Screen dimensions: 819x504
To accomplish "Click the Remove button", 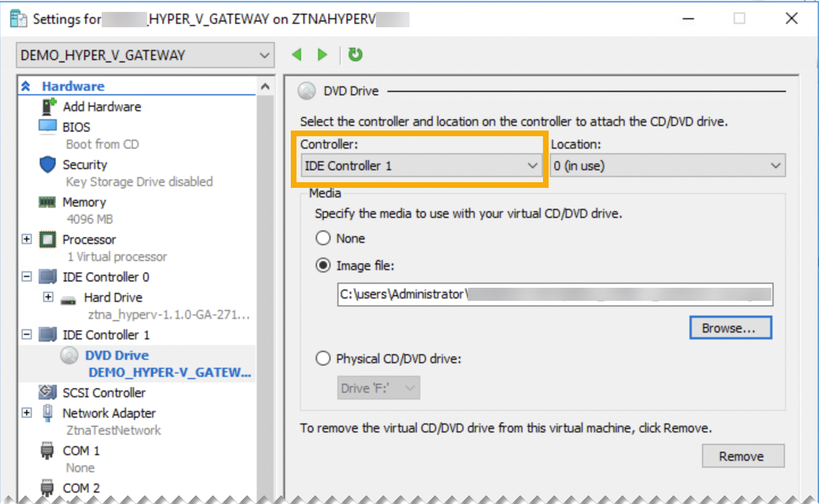I will point(743,456).
